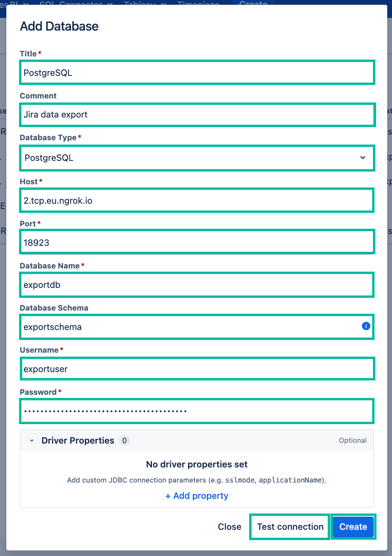This screenshot has width=392, height=556.
Task: Click the Driver Properties count badge 0
Action: (125, 440)
